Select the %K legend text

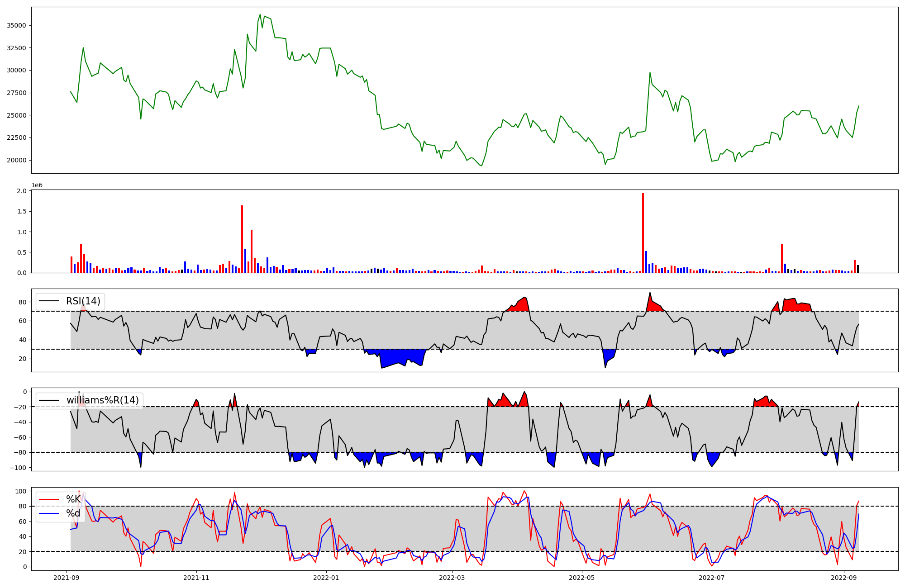tap(73, 499)
